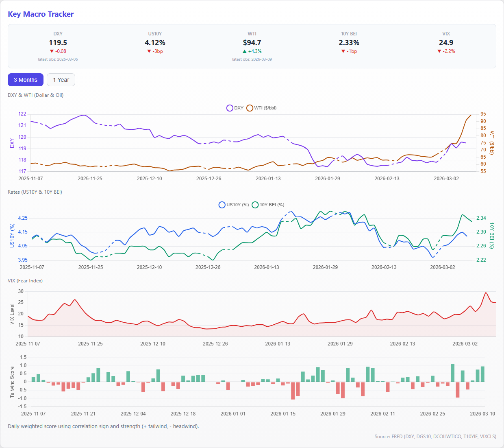504x448 pixels.
Task: Click the Rates (US10Y & 10Y BEI) heading
Action: pos(35,192)
